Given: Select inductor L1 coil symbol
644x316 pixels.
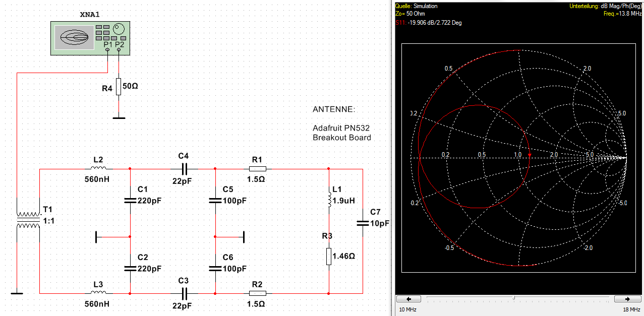Looking at the screenshot, I should 329,200.
